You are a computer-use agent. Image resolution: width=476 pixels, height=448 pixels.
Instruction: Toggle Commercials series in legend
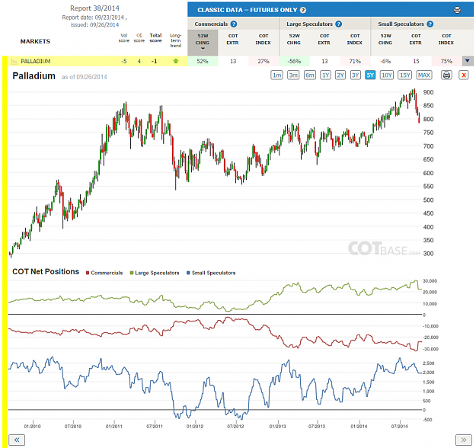point(104,273)
